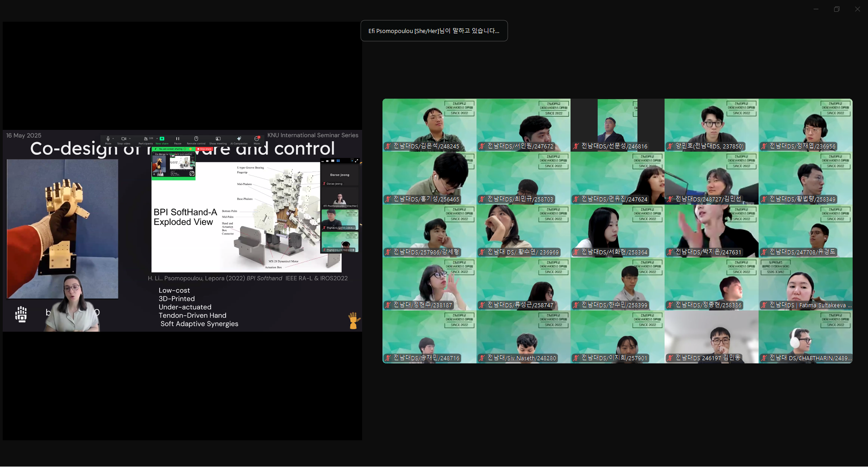Minimize the floating mini video panel
Viewport: 868px width, 467px height.
click(x=323, y=161)
